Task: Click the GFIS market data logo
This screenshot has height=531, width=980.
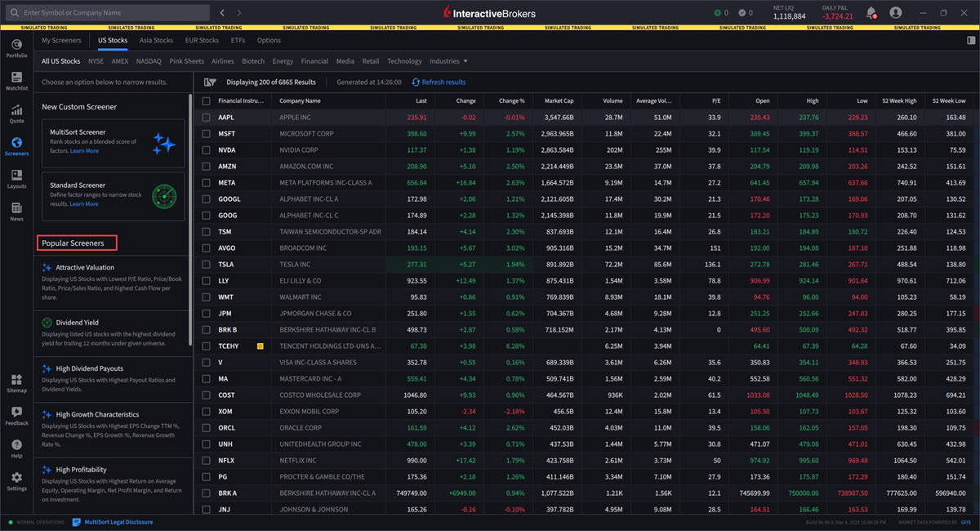Action: [966, 522]
